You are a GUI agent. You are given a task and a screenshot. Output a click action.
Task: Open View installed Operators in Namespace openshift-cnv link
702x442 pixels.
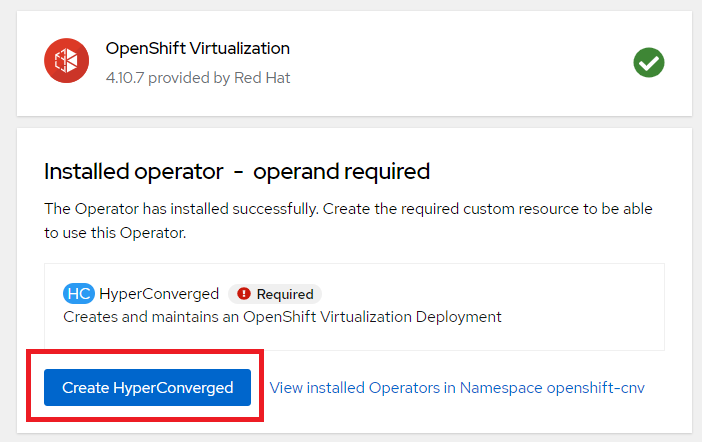457,388
